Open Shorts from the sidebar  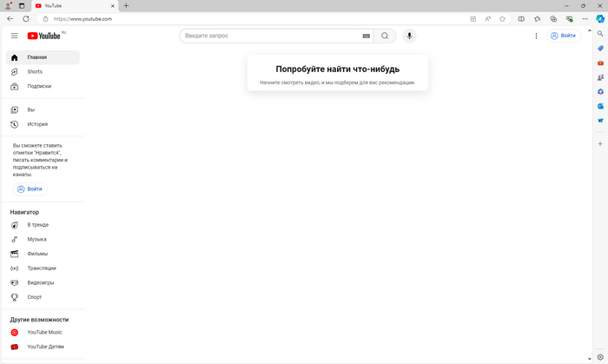[43, 72]
